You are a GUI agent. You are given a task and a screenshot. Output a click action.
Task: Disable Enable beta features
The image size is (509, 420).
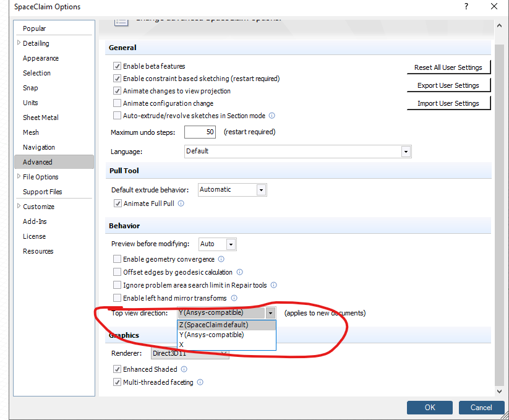(116, 66)
